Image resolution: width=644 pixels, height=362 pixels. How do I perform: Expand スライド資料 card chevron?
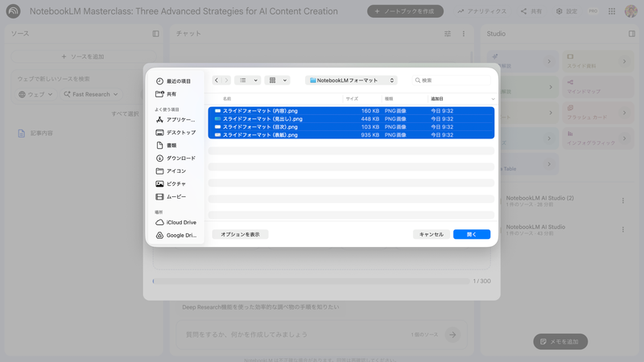point(625,62)
